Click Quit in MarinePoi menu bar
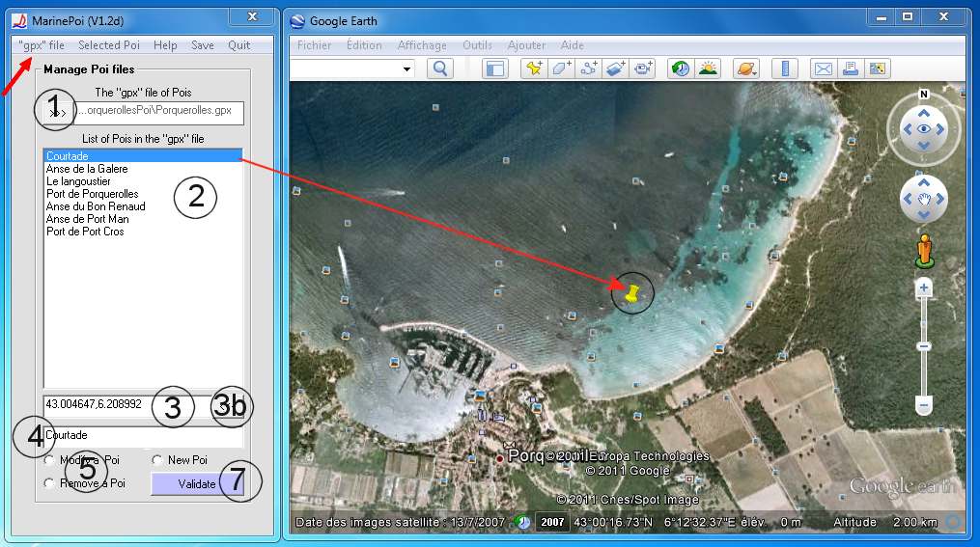980x547 pixels. pos(238,45)
